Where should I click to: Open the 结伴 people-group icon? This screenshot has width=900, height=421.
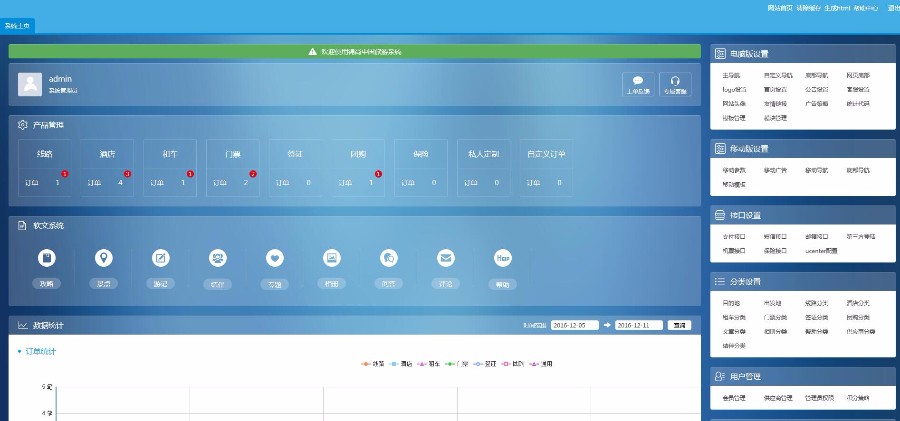click(x=218, y=258)
